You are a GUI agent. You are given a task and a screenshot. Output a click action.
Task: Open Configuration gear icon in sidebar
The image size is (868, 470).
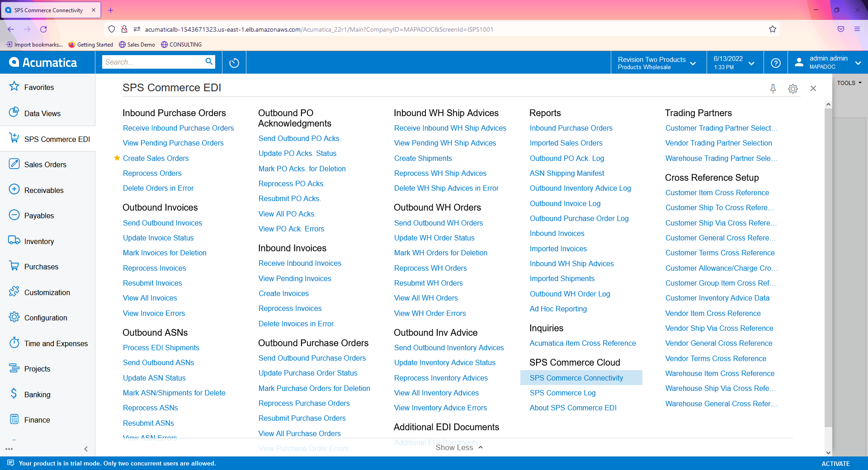(x=14, y=317)
